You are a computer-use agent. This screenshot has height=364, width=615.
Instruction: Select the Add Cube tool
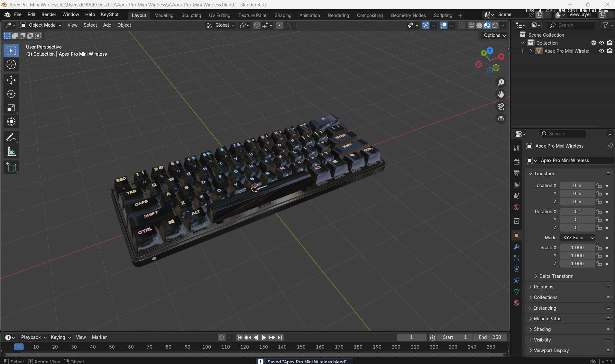11,167
